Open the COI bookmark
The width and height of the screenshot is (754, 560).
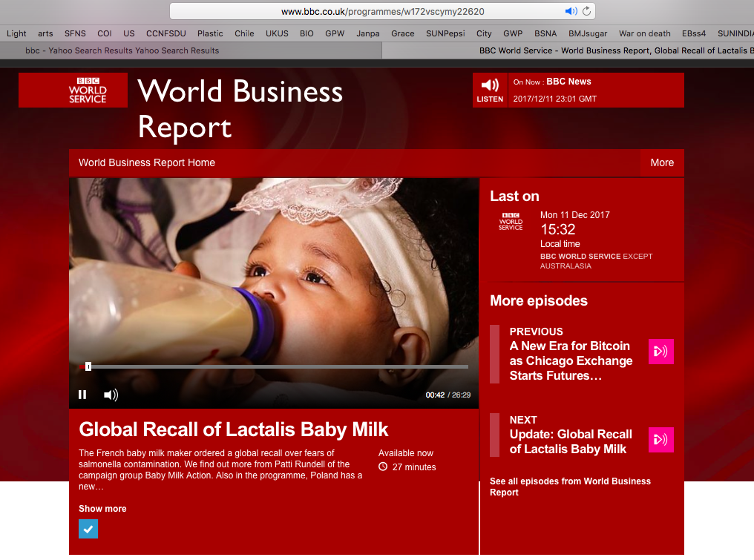coord(105,33)
